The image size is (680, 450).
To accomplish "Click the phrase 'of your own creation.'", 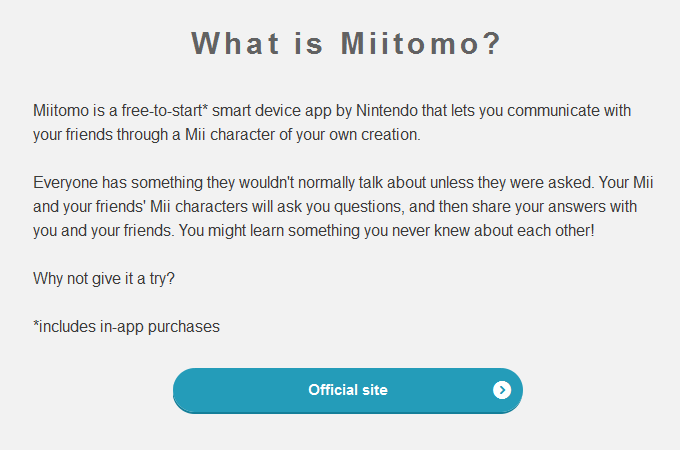I will point(350,134).
